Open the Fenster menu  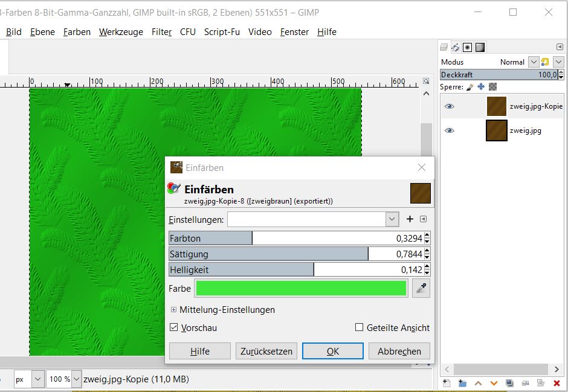(294, 32)
